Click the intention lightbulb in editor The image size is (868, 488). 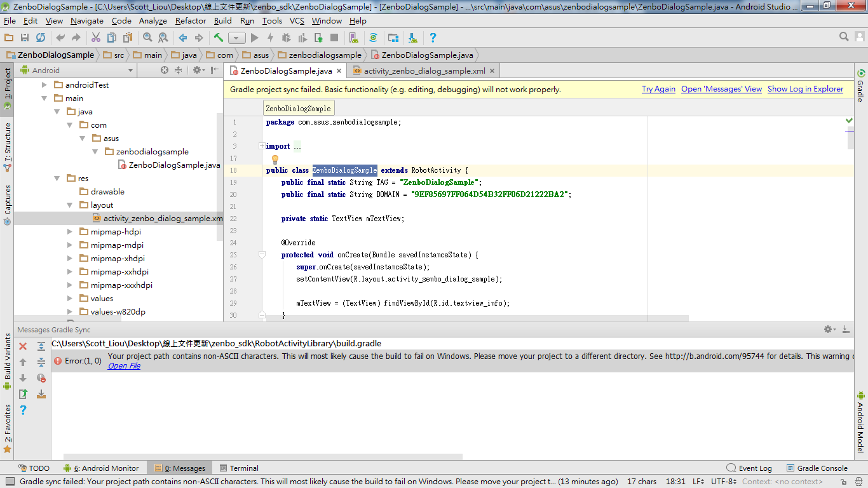pyautogui.click(x=275, y=159)
